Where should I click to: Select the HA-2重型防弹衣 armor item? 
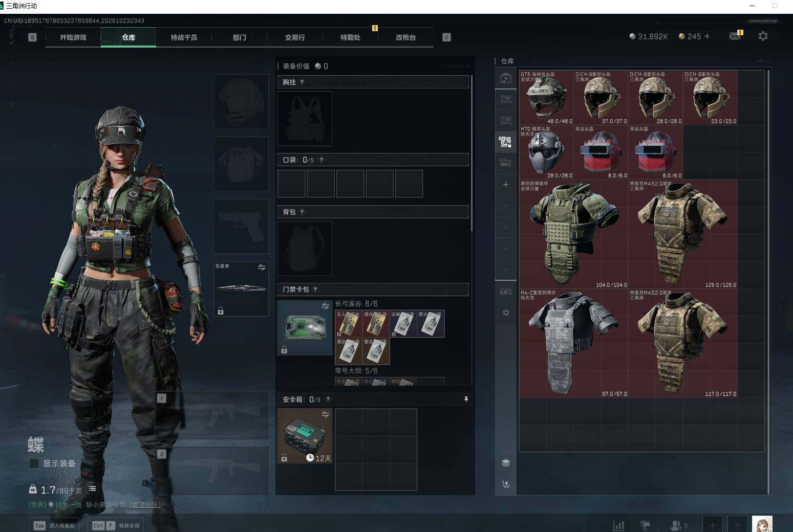pos(574,343)
